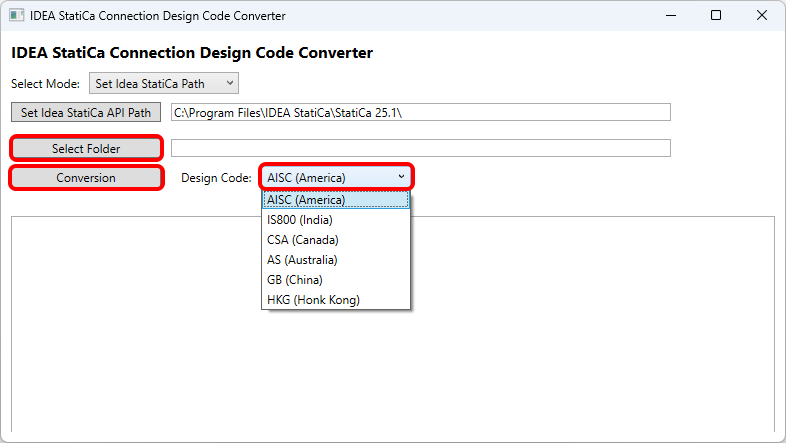Click the empty folder path field
This screenshot has height=443, width=786.
[420, 148]
